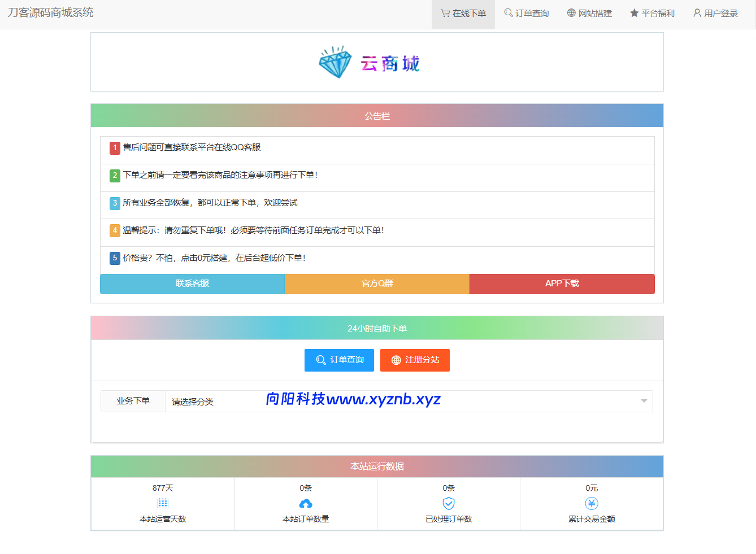Click the green number 2 notice badge
The width and height of the screenshot is (756, 554).
tap(115, 176)
